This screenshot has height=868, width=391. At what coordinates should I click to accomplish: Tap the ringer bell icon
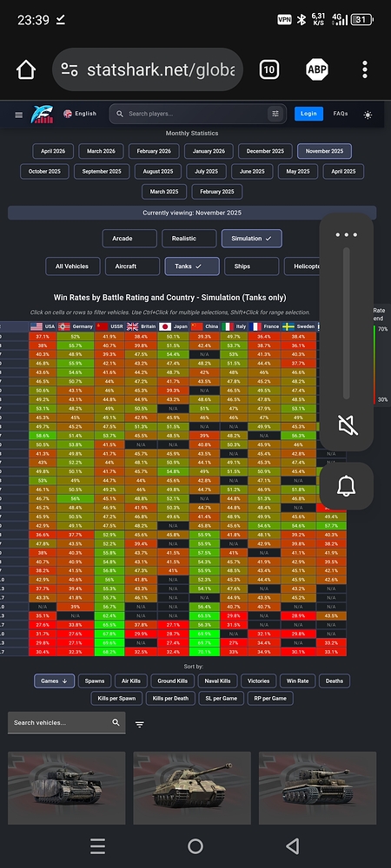click(347, 486)
